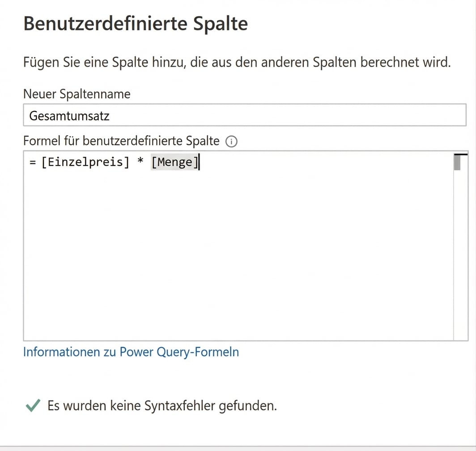Viewport: 476px width, 451px height.
Task: Click the green syntax check mark icon
Action: pos(33,405)
